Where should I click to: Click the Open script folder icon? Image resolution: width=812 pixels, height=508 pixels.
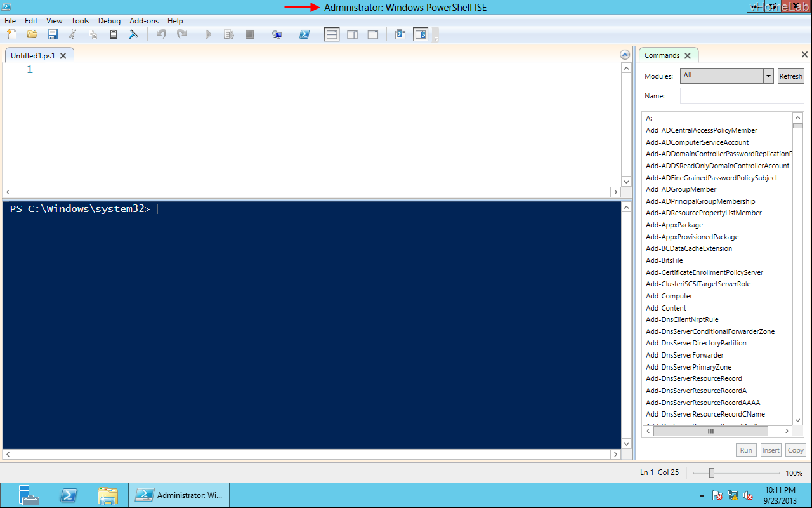(x=32, y=34)
